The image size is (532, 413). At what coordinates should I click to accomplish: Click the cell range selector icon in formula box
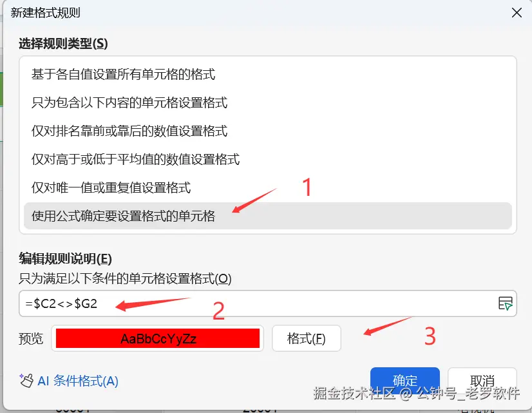505,303
